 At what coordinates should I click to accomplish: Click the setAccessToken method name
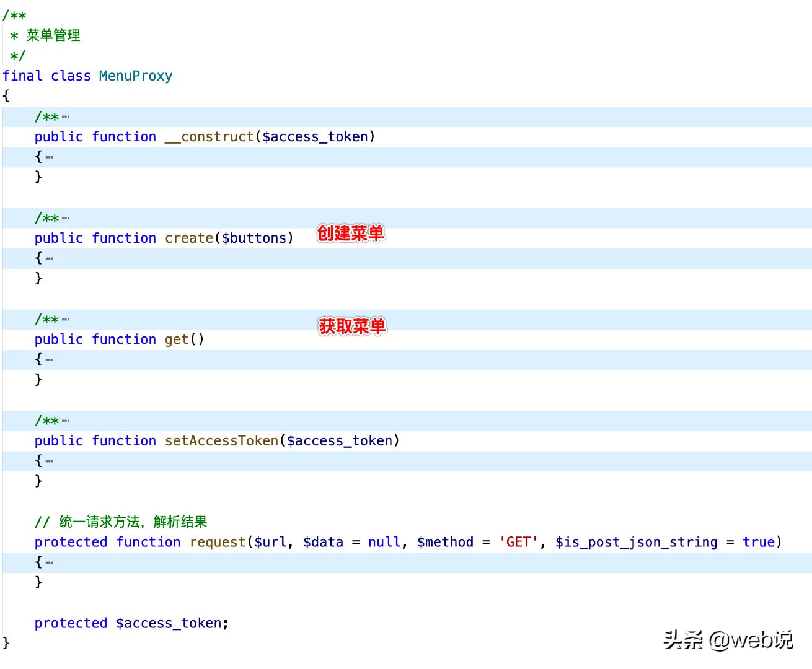(x=221, y=441)
